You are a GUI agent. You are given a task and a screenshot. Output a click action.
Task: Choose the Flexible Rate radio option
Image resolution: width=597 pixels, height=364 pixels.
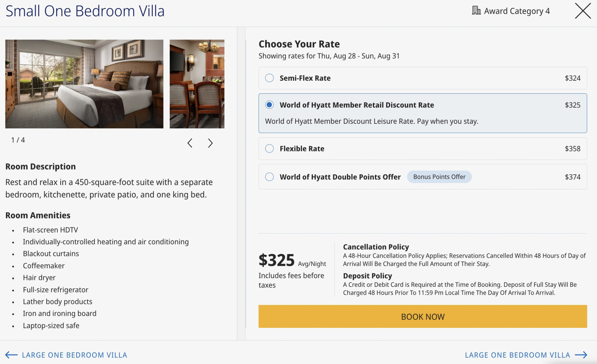coord(269,148)
